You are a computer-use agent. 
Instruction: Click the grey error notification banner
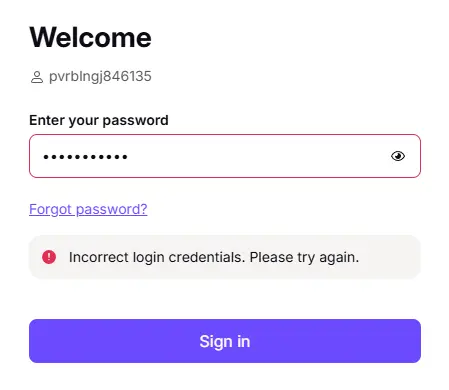(x=225, y=257)
